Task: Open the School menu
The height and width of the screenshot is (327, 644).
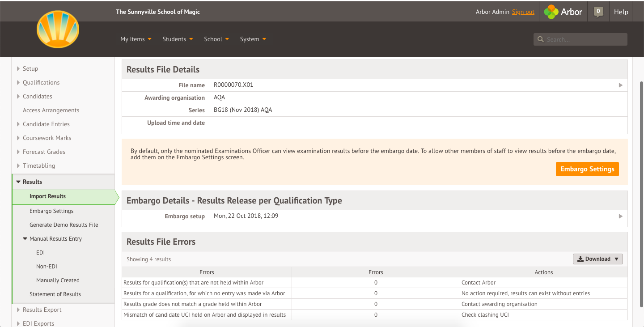Action: (216, 39)
